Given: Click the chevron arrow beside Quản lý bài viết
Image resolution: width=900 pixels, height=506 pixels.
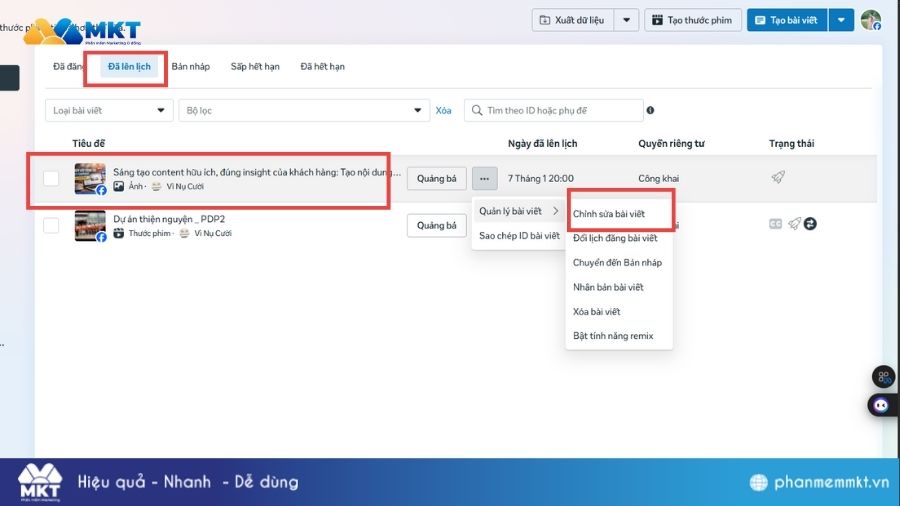Looking at the screenshot, I should 555,211.
